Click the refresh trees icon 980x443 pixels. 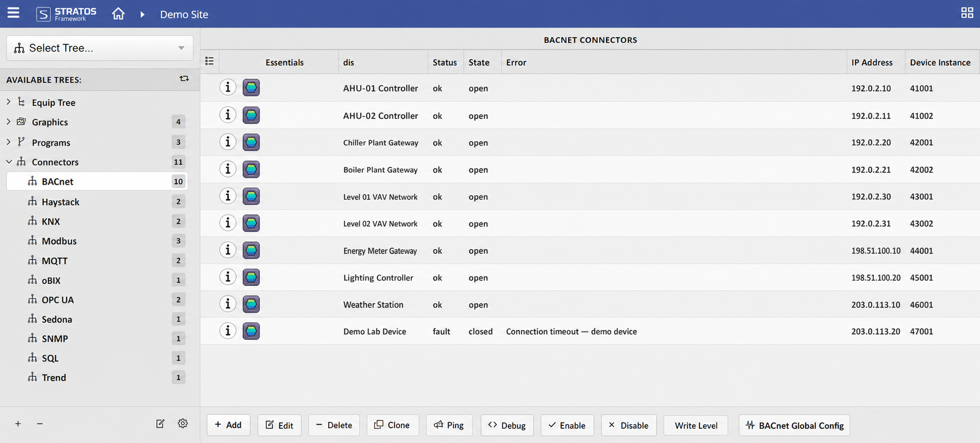pos(184,78)
